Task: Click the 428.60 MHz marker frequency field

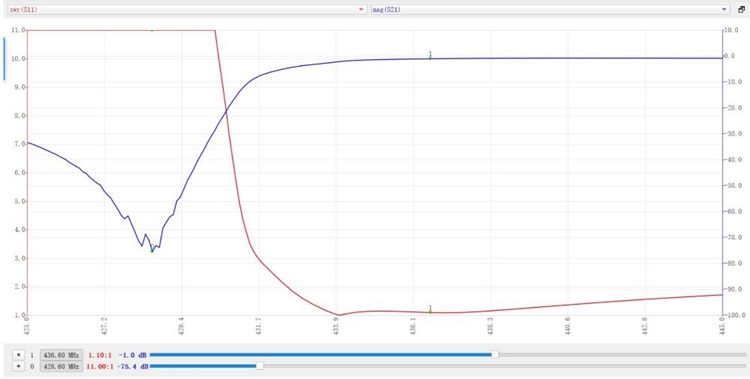Action: tap(61, 367)
